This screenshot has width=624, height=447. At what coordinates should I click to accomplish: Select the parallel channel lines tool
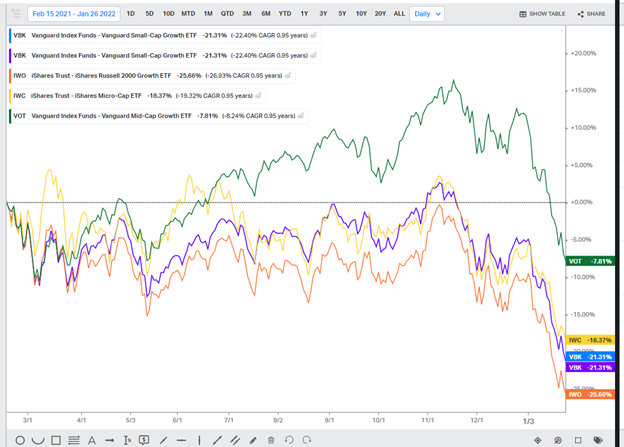coord(235,440)
